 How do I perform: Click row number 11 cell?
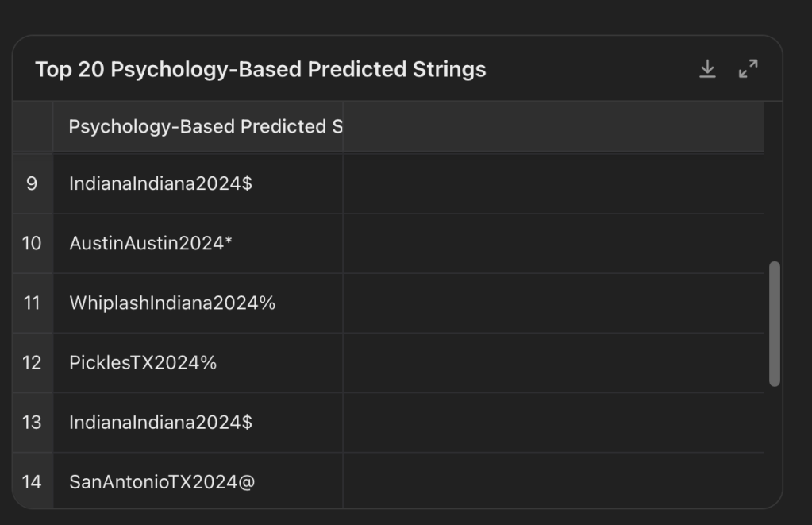click(32, 303)
